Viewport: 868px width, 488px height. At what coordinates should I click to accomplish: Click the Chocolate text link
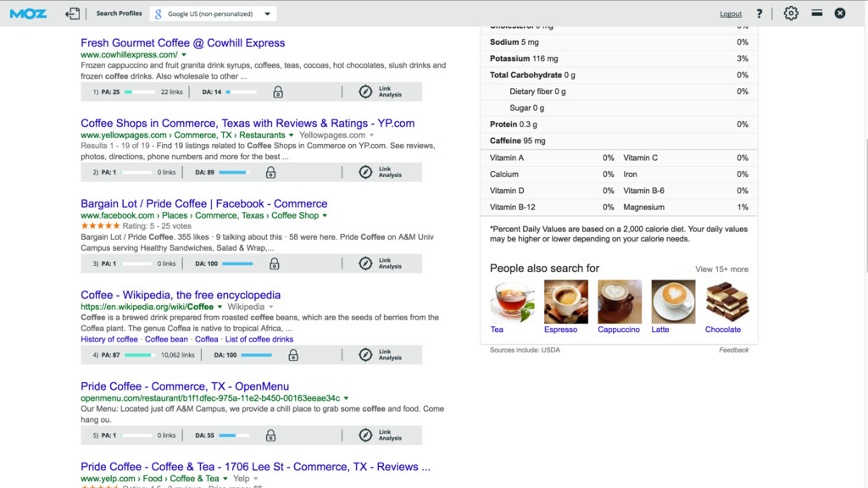(722, 330)
